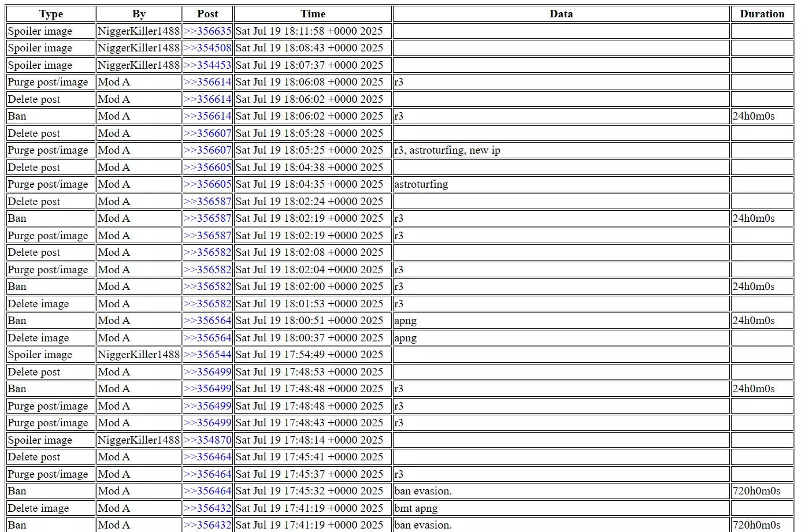Open post link >>356635

[x=207, y=31]
